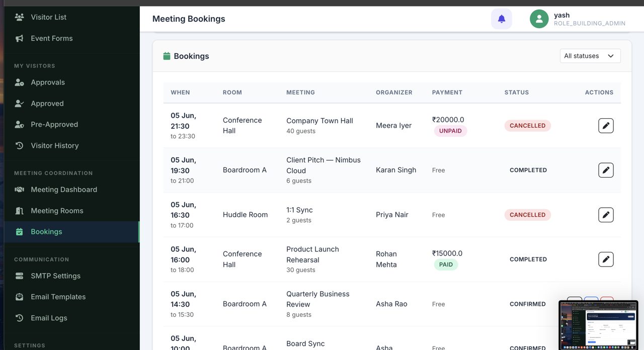Image resolution: width=644 pixels, height=350 pixels.
Task: Open Email Templates in sidebar
Action: (72, 297)
